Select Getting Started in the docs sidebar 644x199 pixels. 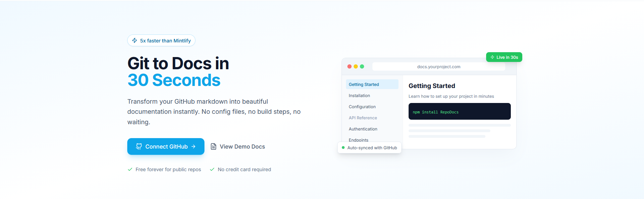pos(372,84)
